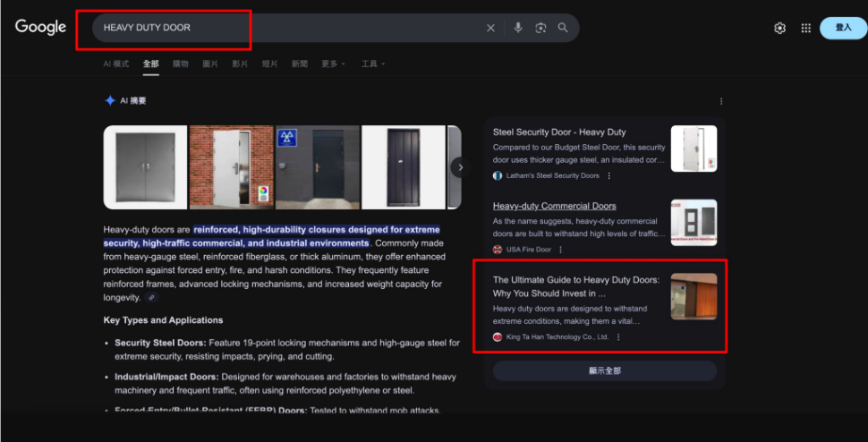Open Google Lens image search
868x442 pixels.
pyautogui.click(x=540, y=28)
